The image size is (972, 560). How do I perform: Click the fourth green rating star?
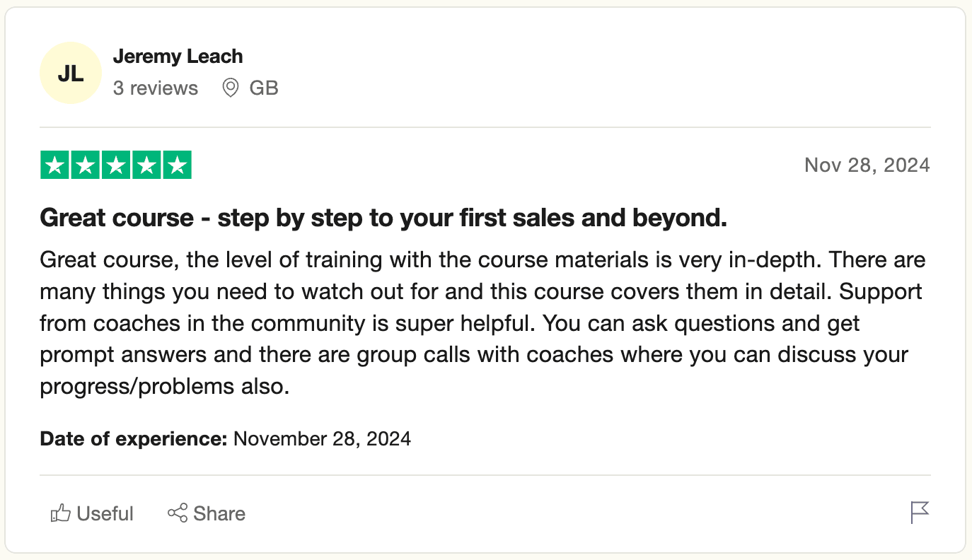(x=146, y=165)
